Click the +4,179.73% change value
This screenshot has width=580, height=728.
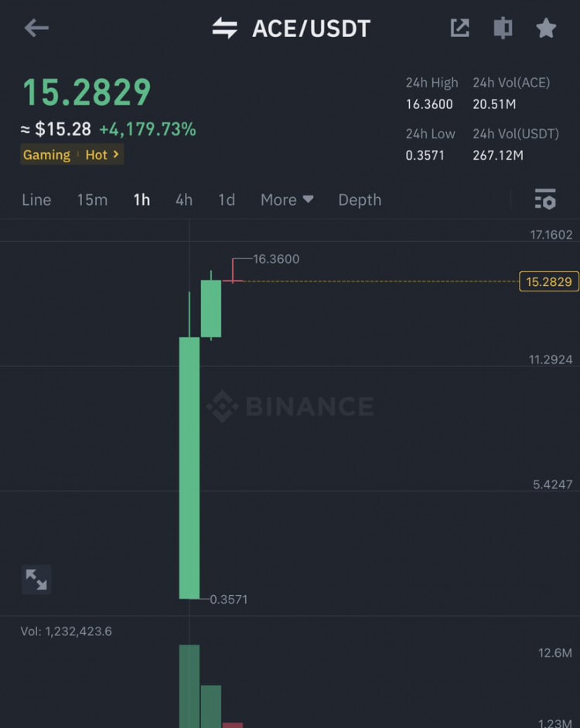click(148, 129)
